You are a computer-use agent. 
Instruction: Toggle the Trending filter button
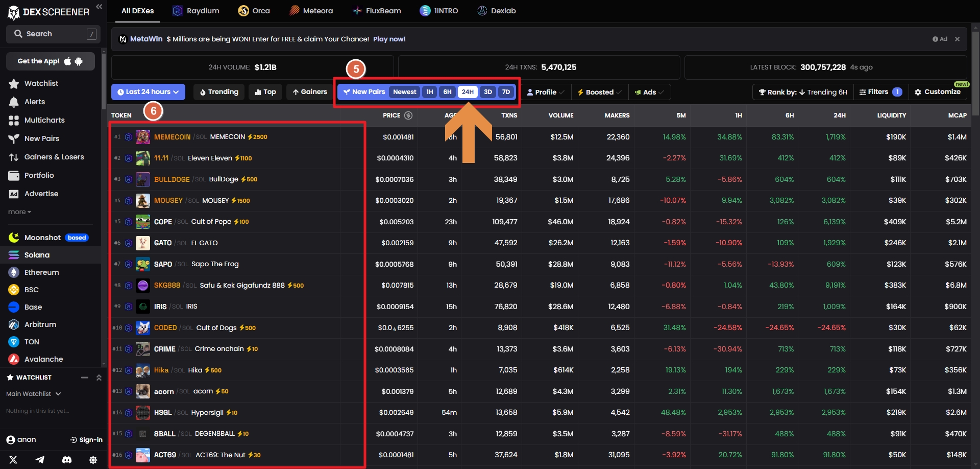pos(219,92)
